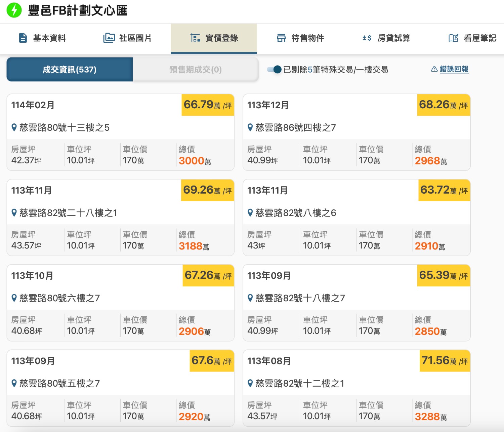Click the 社區圖片 photo icon
This screenshot has width=504, height=432.
click(109, 38)
